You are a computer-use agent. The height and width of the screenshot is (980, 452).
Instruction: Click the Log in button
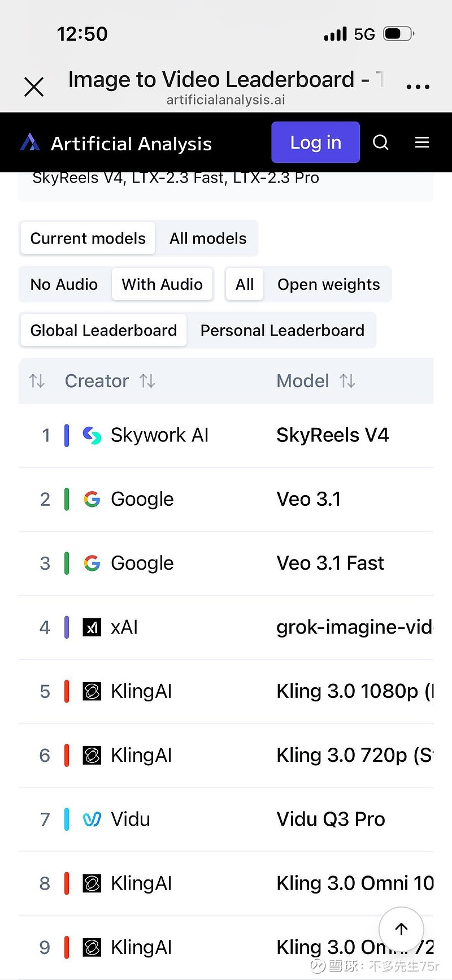pyautogui.click(x=315, y=142)
